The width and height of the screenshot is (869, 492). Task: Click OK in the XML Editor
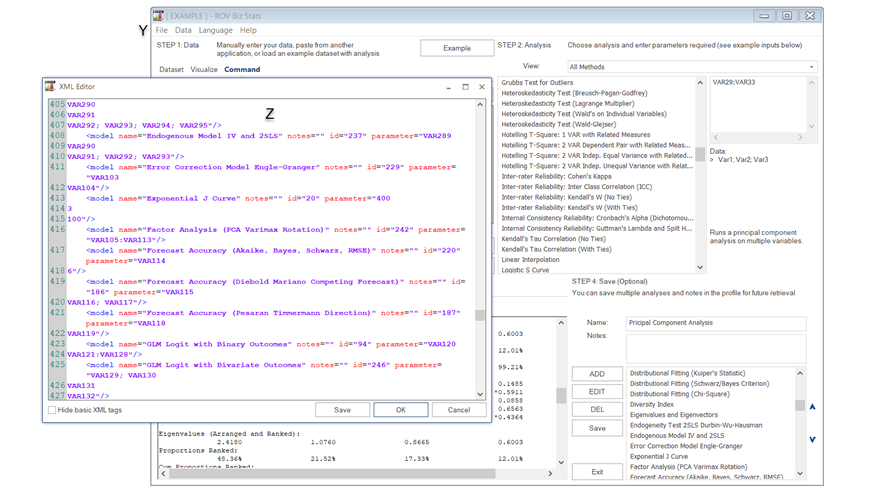401,410
